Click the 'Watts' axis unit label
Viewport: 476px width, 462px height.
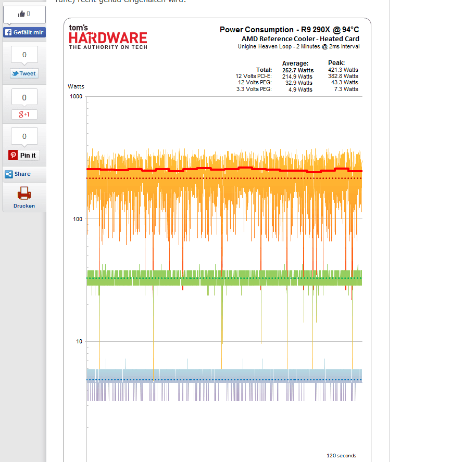[76, 86]
